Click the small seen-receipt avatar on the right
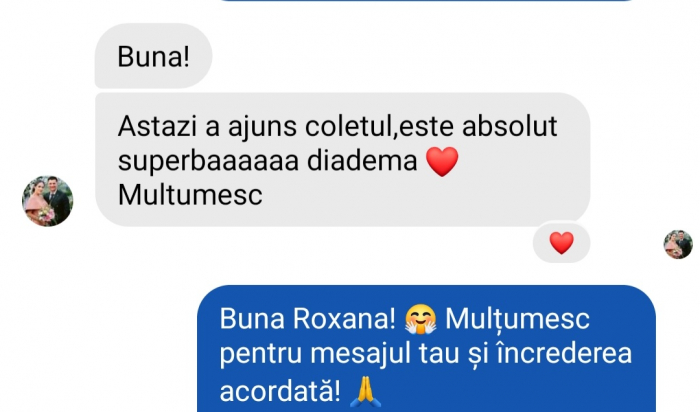This screenshot has height=412, width=700. tap(678, 244)
